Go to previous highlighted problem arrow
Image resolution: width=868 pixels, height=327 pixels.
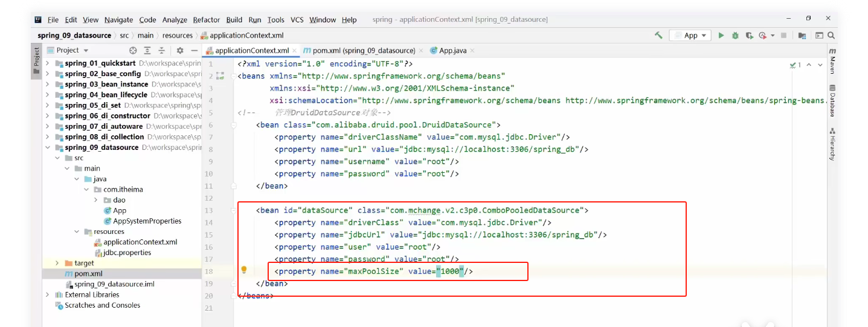click(x=809, y=65)
